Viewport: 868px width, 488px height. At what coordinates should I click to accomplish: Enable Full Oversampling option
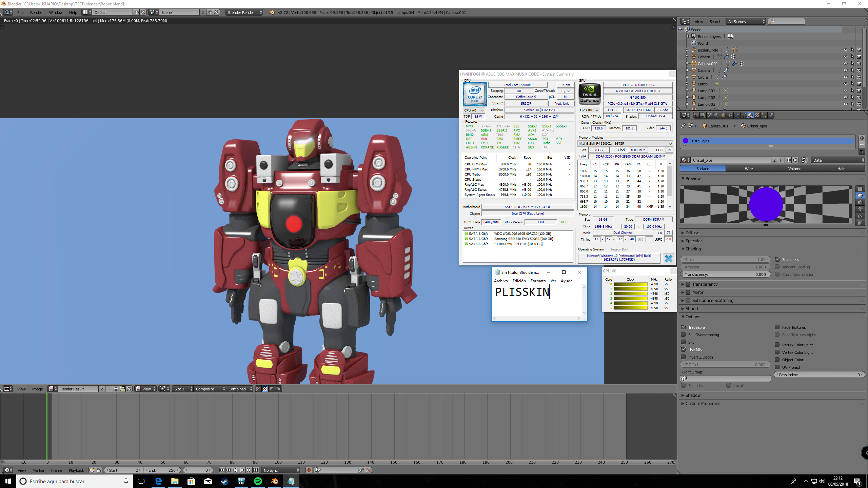(x=684, y=334)
